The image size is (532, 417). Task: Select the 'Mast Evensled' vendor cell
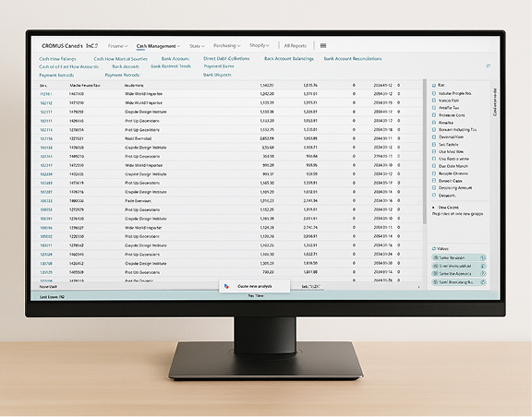[x=139, y=138]
